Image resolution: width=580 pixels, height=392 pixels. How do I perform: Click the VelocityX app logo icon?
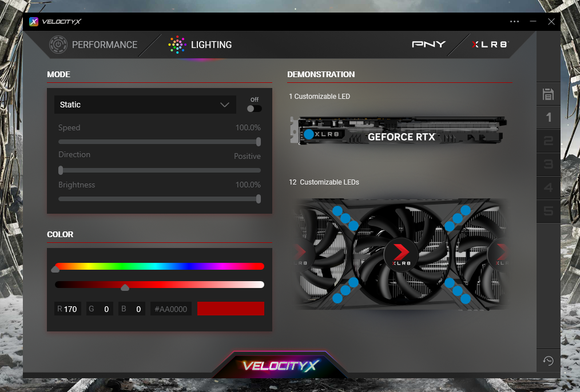(34, 22)
